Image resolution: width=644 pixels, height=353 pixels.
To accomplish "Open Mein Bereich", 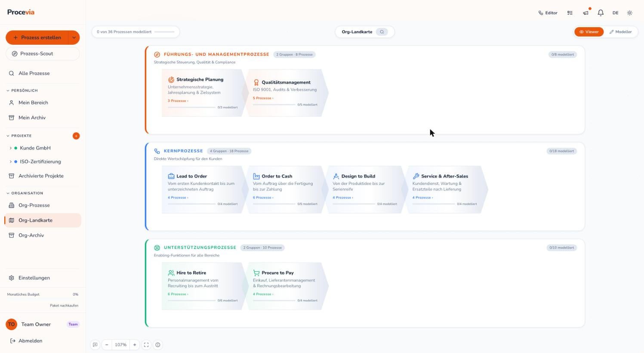I will (43, 103).
